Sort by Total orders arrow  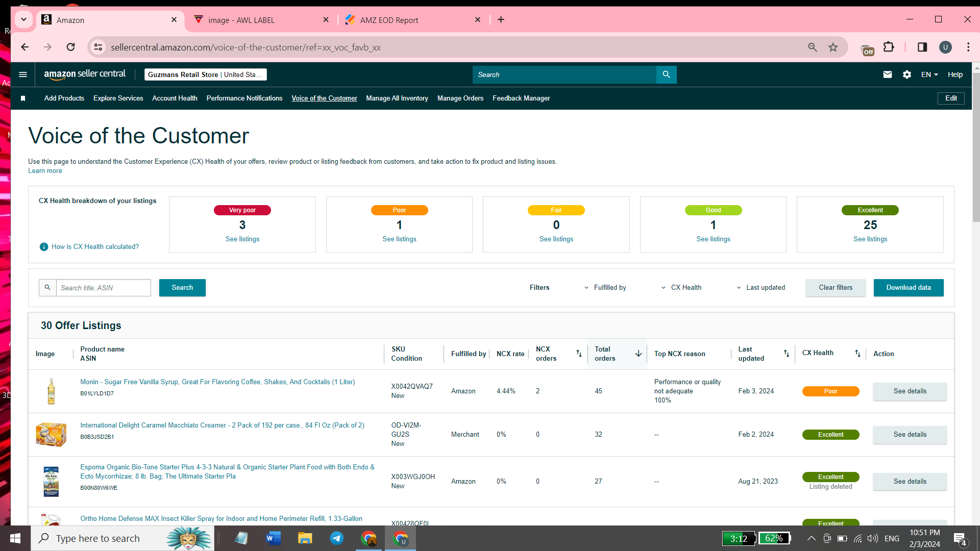(638, 354)
